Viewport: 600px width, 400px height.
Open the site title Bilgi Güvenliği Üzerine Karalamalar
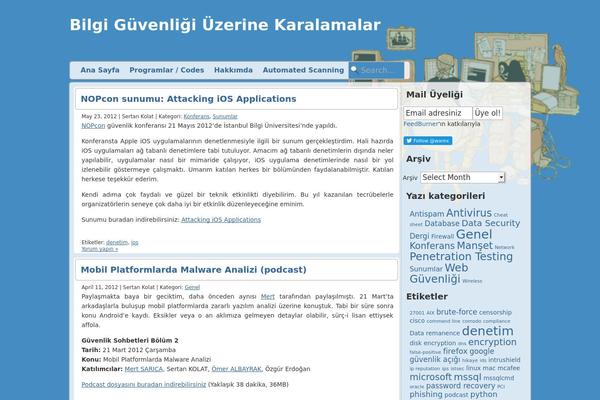(x=225, y=25)
